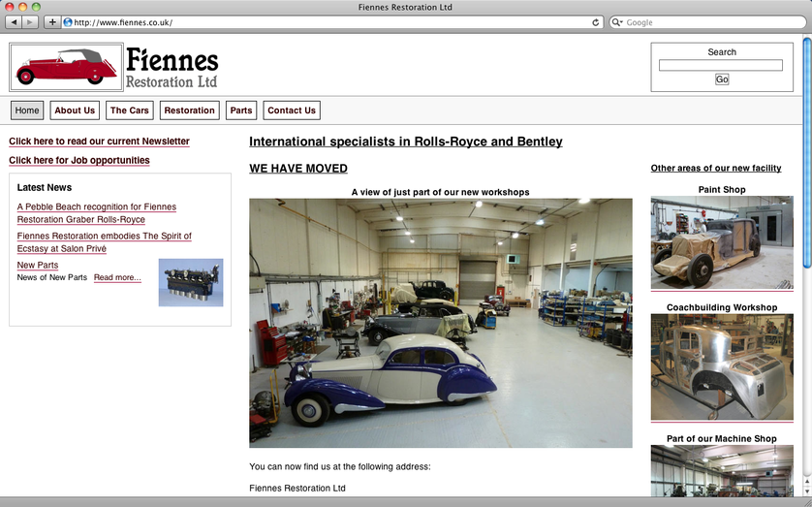This screenshot has width=812, height=507.
Task: Open the Contact Us navigation tab
Action: pos(292,111)
